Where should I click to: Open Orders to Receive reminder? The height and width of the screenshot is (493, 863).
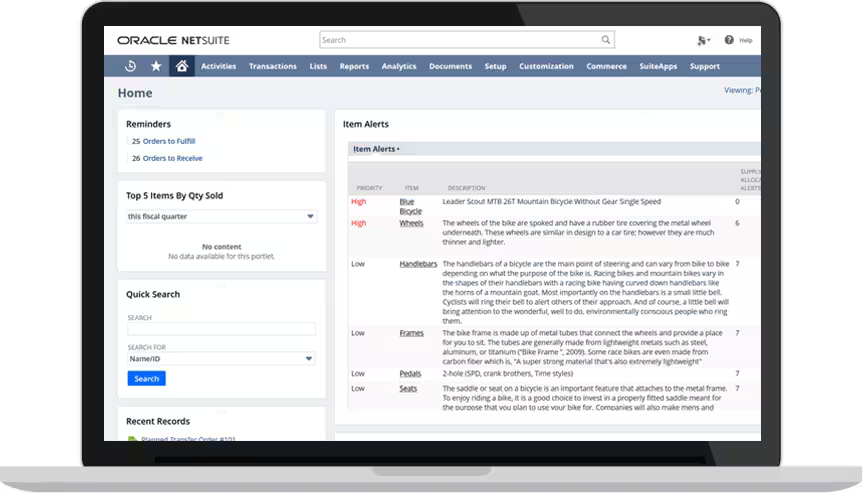click(172, 158)
